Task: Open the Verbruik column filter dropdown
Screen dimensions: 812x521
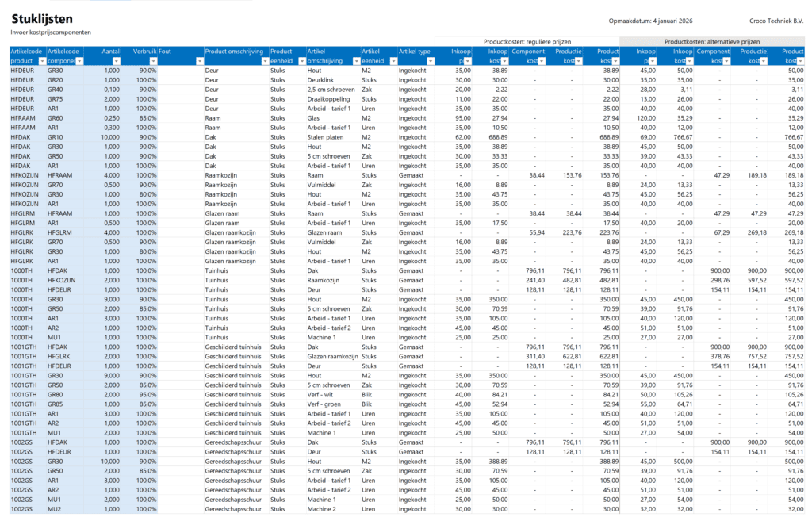Action: point(152,62)
